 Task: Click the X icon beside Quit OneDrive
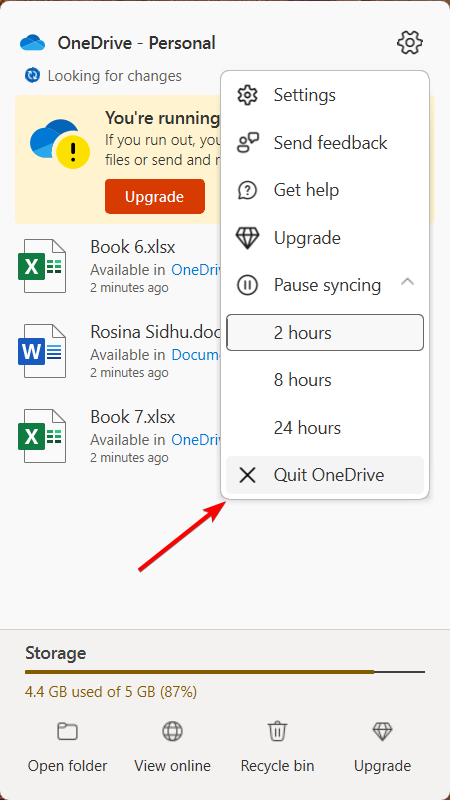(247, 476)
